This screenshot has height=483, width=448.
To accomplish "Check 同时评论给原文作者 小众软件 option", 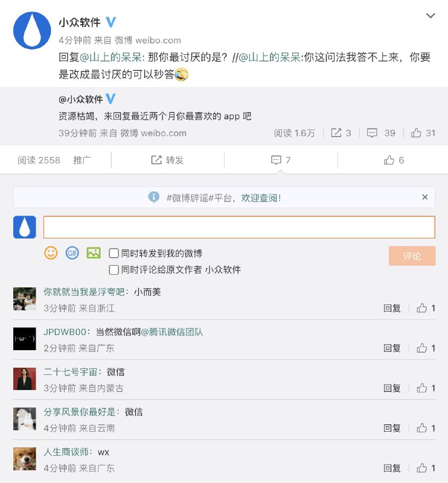I will pyautogui.click(x=114, y=270).
